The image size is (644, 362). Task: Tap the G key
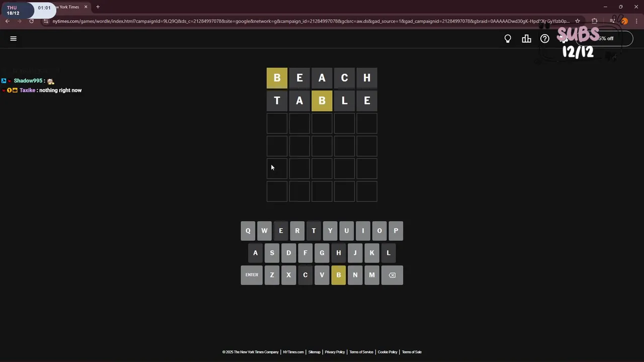coord(322,253)
